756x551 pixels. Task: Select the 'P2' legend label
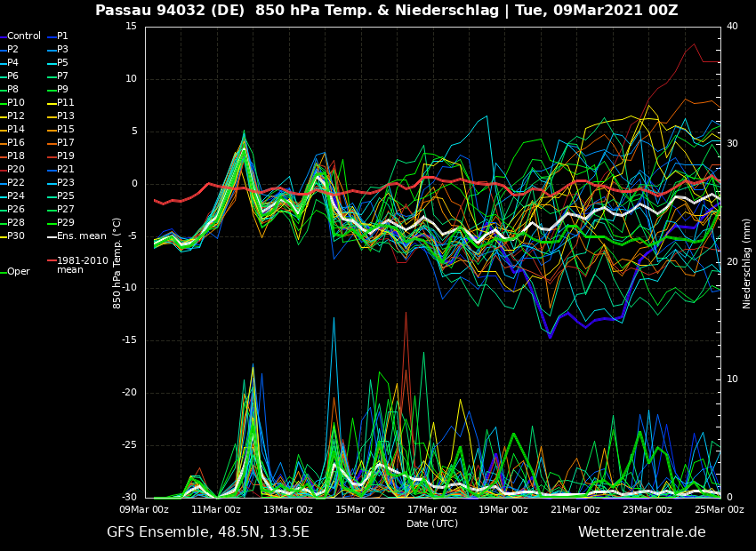pyautogui.click(x=12, y=49)
